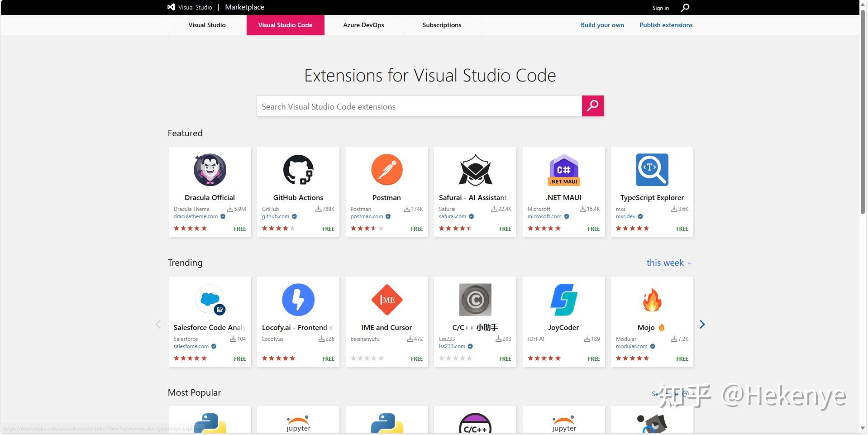The height and width of the screenshot is (435, 868).
Task: Select the Locofy.ai lightning bolt icon
Action: coord(298,299)
